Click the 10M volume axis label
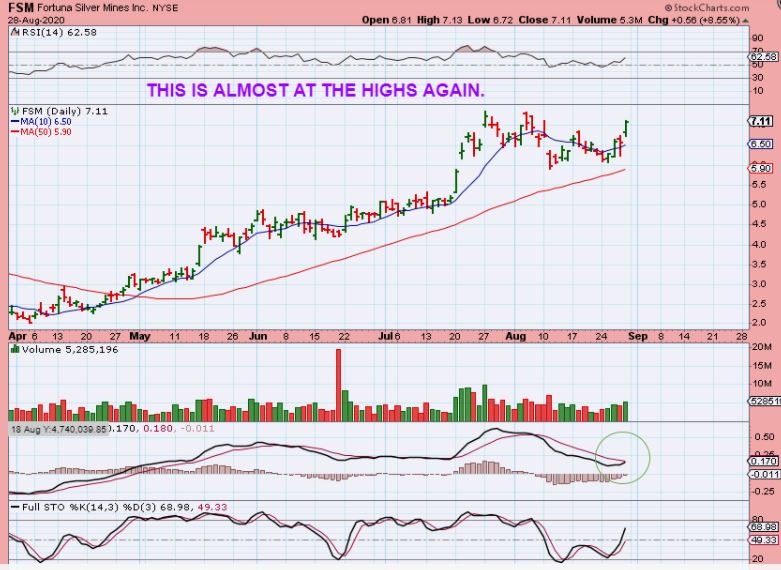Viewport: 781px width, 570px height. point(762,384)
